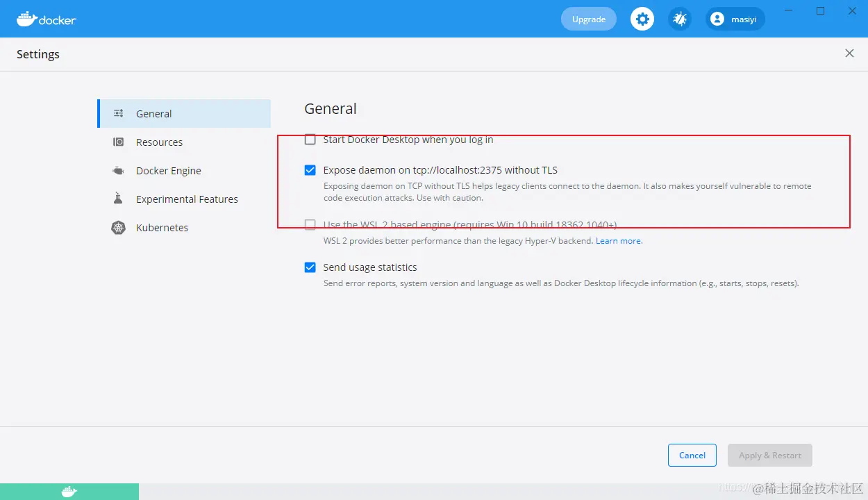This screenshot has width=868, height=500.
Task: Enable Start Docker Desktop when you log in
Action: click(x=310, y=140)
